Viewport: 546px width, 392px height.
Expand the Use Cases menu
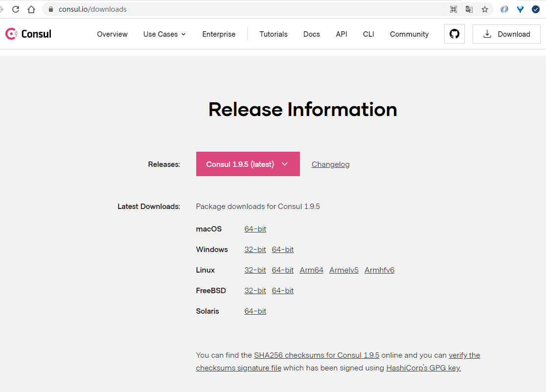[164, 34]
